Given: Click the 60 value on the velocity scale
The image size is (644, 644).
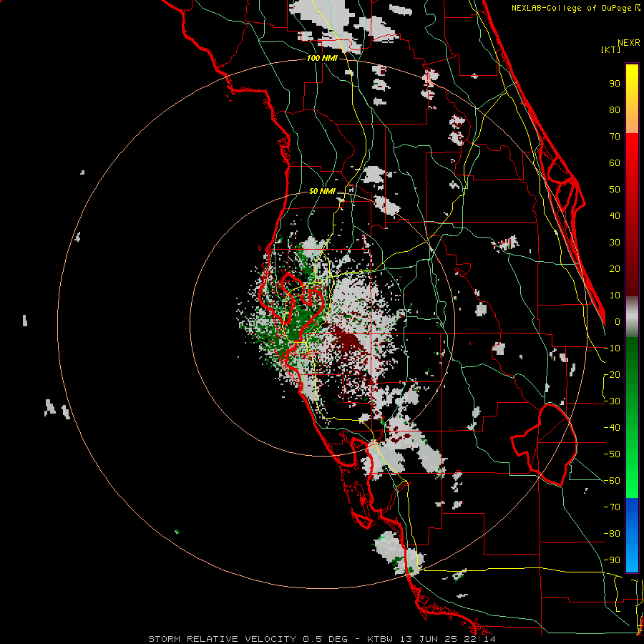Looking at the screenshot, I should [x=615, y=163].
